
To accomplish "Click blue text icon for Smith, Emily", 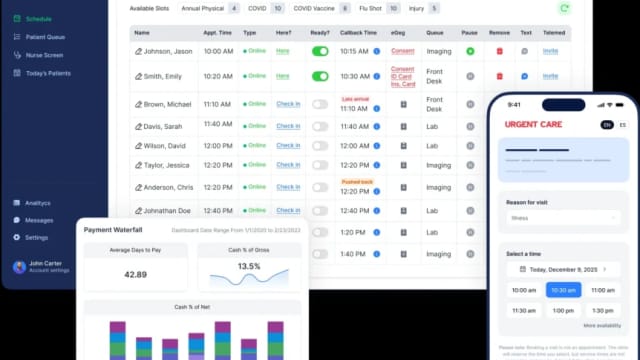I will tap(524, 76).
